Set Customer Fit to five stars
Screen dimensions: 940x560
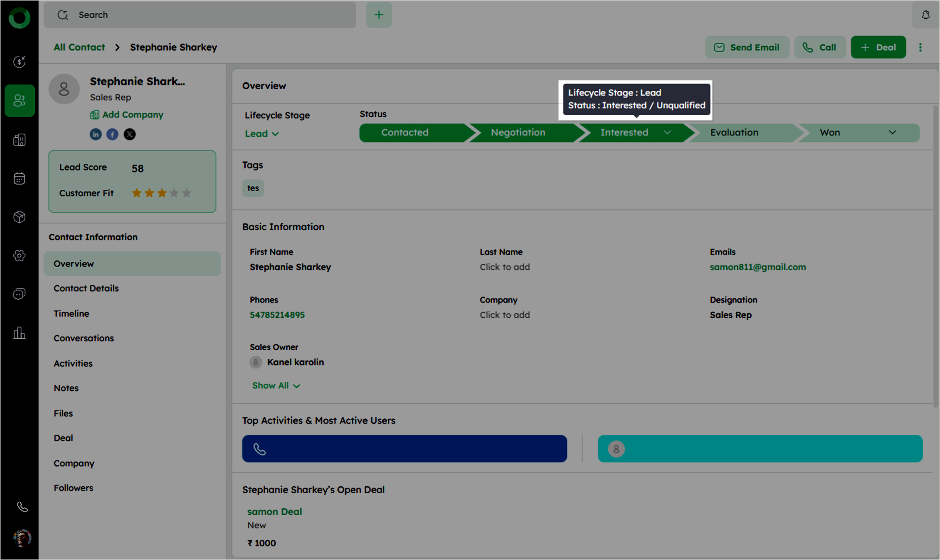[x=186, y=193]
